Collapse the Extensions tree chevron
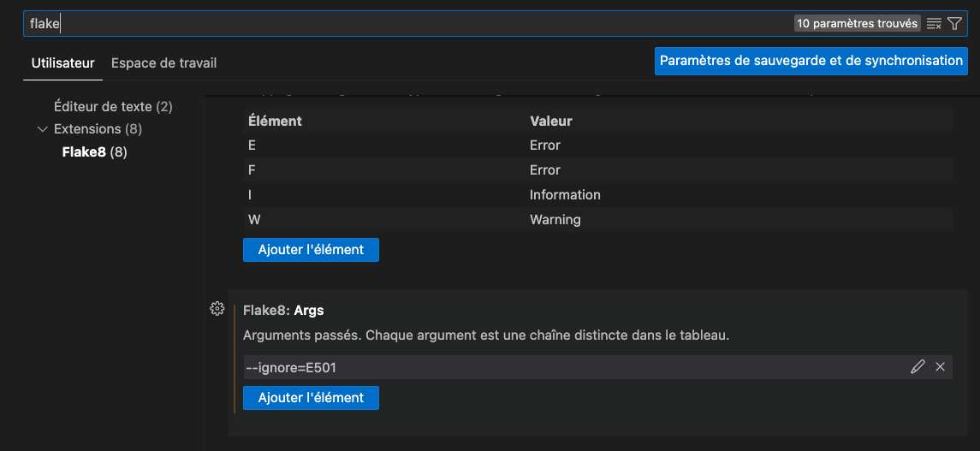980x451 pixels. tap(43, 129)
